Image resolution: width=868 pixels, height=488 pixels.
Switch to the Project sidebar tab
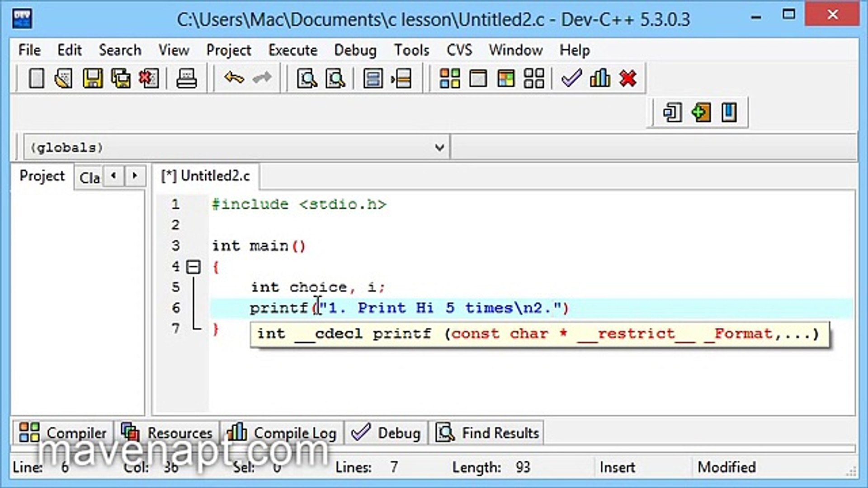tap(42, 176)
